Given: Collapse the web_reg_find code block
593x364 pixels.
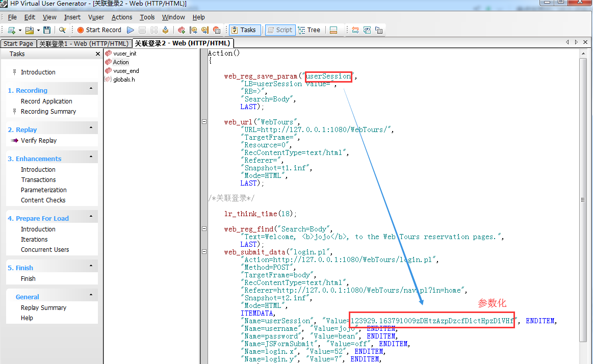Looking at the screenshot, I should click(x=204, y=229).
